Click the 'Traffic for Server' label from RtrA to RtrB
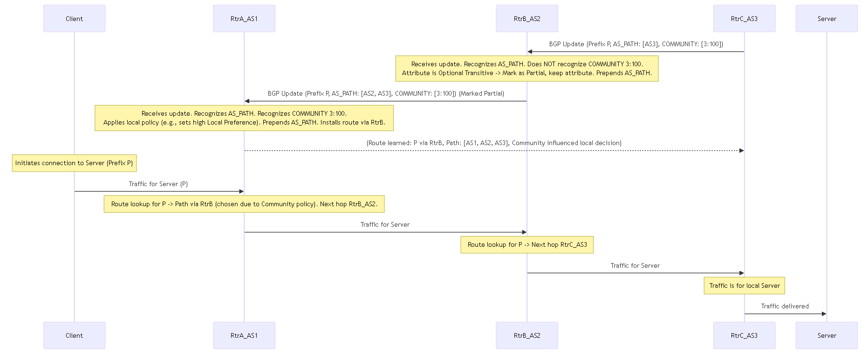This screenshot has width=868, height=362. pyautogui.click(x=385, y=224)
